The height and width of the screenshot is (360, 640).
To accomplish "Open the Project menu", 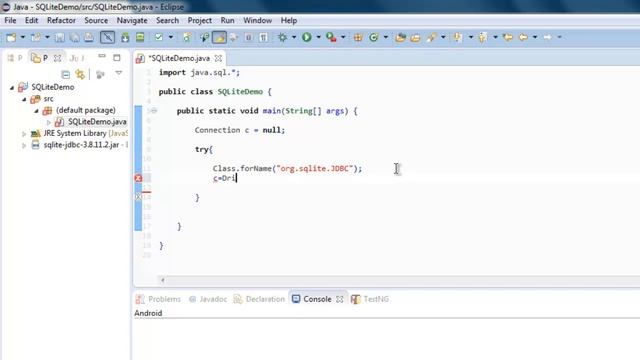I will tap(200, 20).
